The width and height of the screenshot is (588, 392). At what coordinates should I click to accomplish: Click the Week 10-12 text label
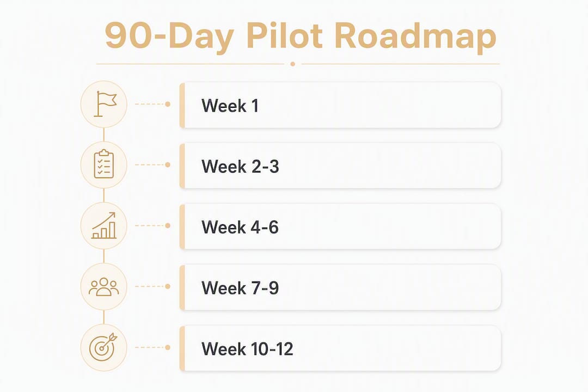(x=247, y=349)
